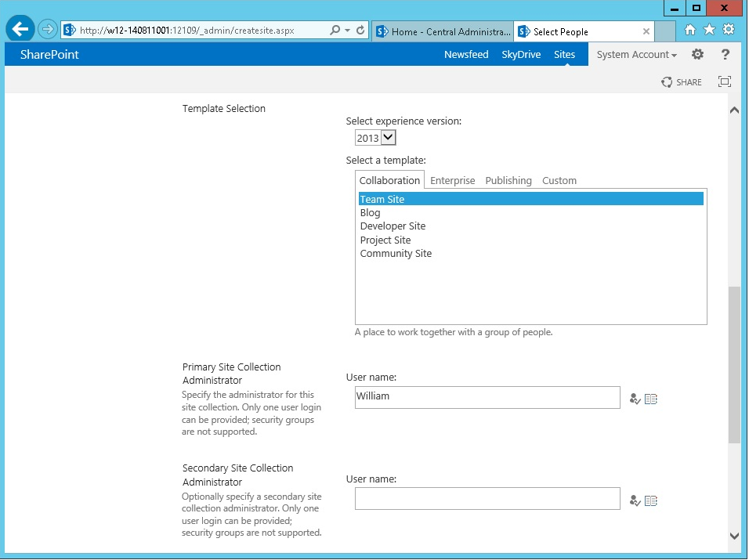This screenshot has height=560, width=749.
Task: Switch to the Publishing template tab
Action: pyautogui.click(x=508, y=180)
